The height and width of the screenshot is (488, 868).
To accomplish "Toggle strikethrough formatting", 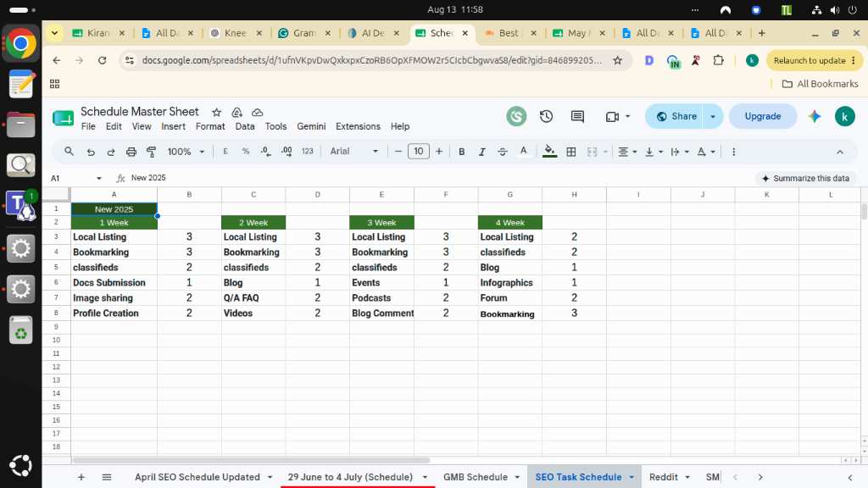I will [502, 152].
